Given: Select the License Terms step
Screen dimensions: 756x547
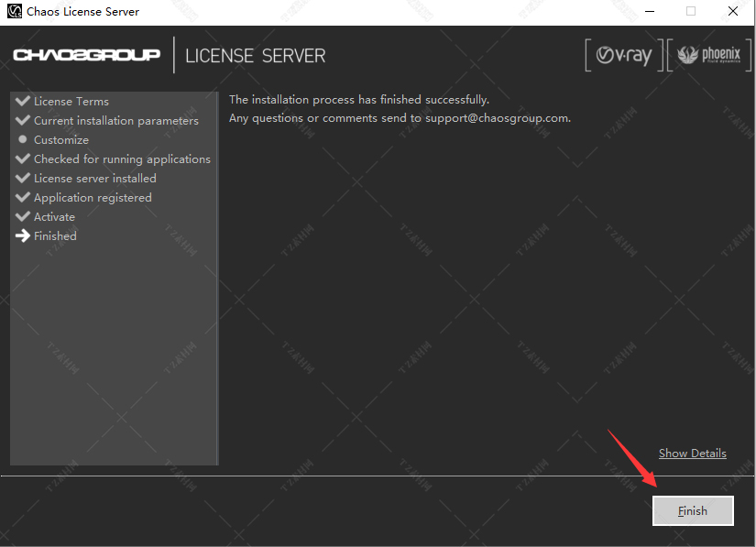Looking at the screenshot, I should (71, 101).
